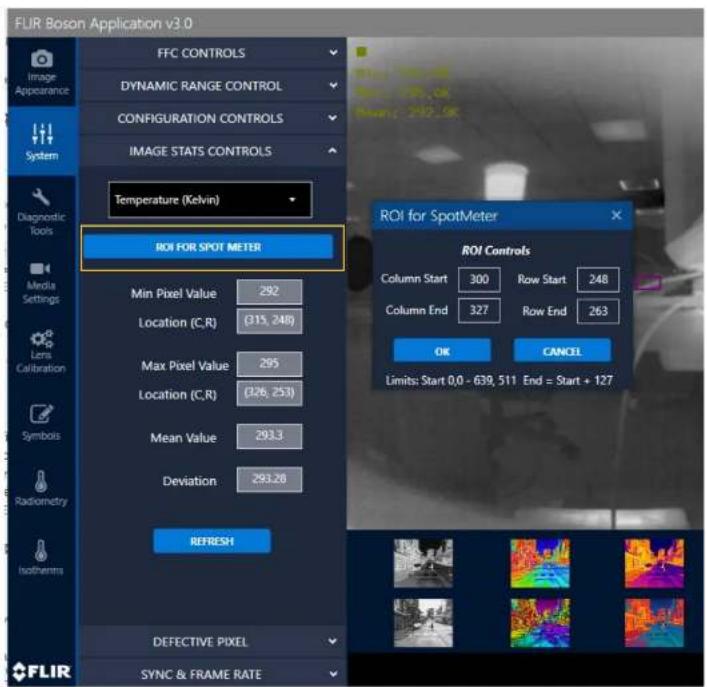Image resolution: width=707 pixels, height=687 pixels.
Task: Confirm ROI with the OK button
Action: 442,351
